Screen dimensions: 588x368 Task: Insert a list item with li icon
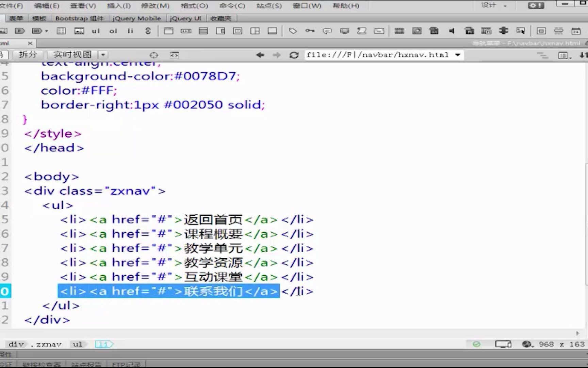[x=130, y=31]
